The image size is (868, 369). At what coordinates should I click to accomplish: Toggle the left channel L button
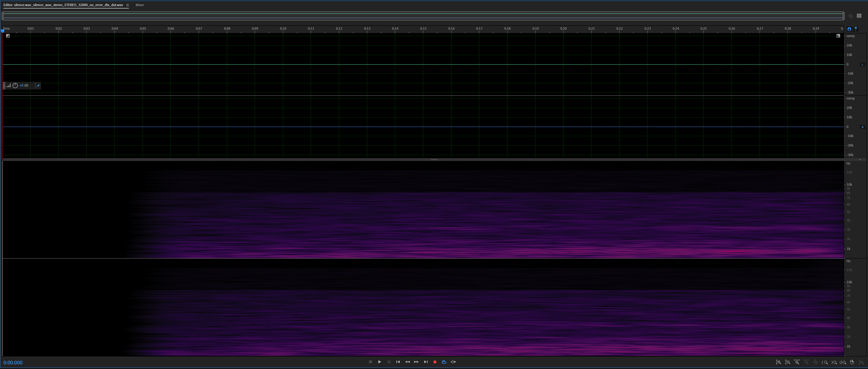pyautogui.click(x=862, y=64)
